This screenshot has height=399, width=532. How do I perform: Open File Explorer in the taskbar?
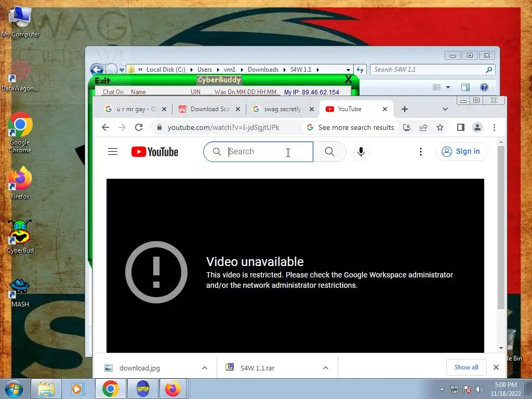coord(46,389)
